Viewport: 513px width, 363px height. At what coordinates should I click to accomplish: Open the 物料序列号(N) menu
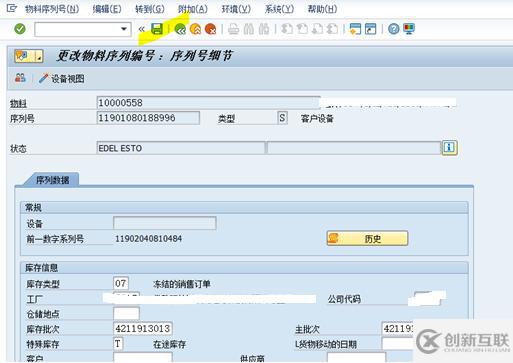click(x=52, y=9)
